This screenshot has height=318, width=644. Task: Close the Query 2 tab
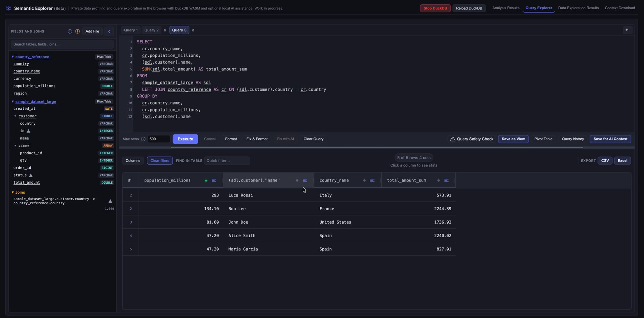point(165,30)
